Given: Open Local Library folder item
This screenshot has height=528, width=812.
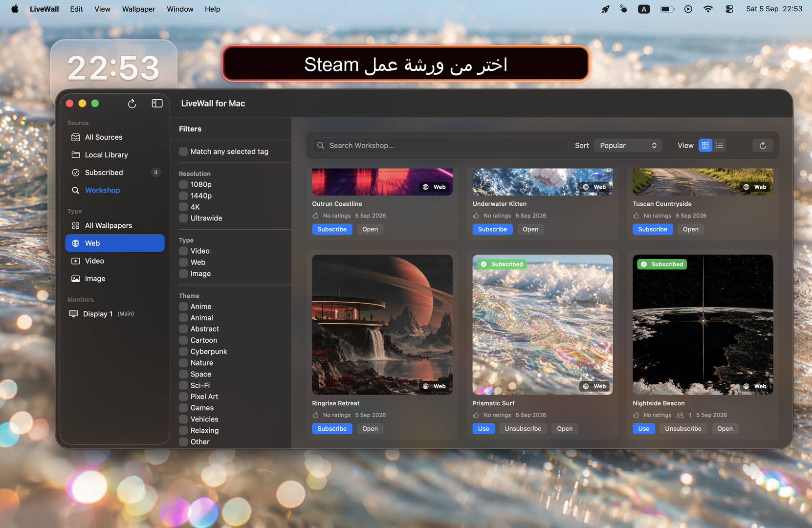Looking at the screenshot, I should click(x=115, y=155).
